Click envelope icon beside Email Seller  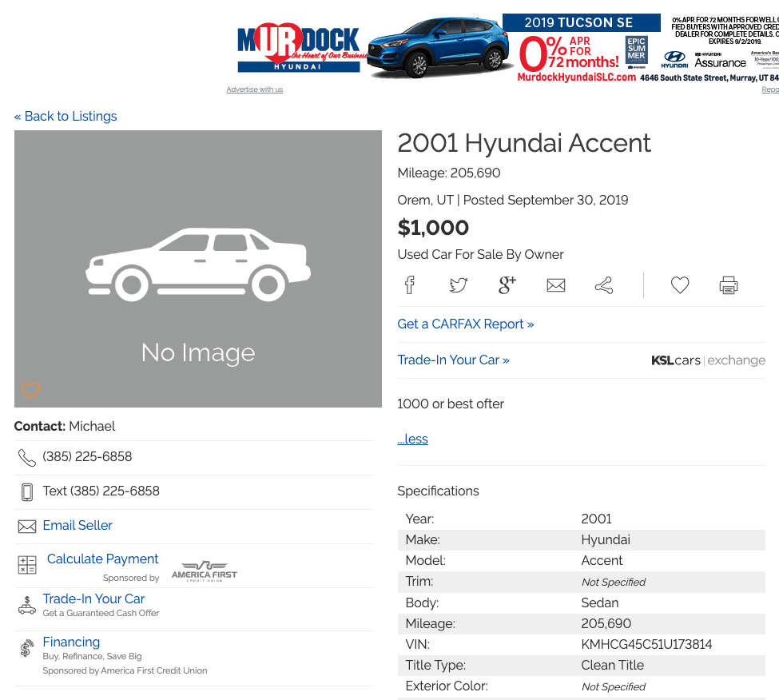27,527
